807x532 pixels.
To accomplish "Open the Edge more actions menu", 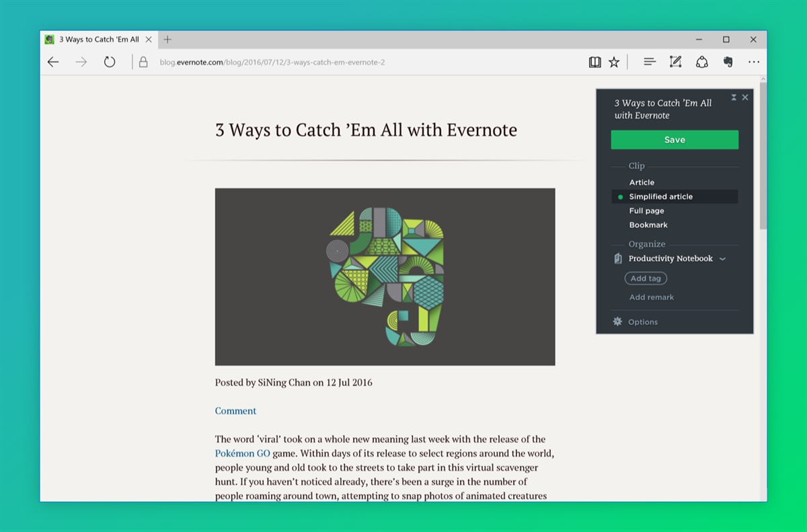I will tap(754, 61).
